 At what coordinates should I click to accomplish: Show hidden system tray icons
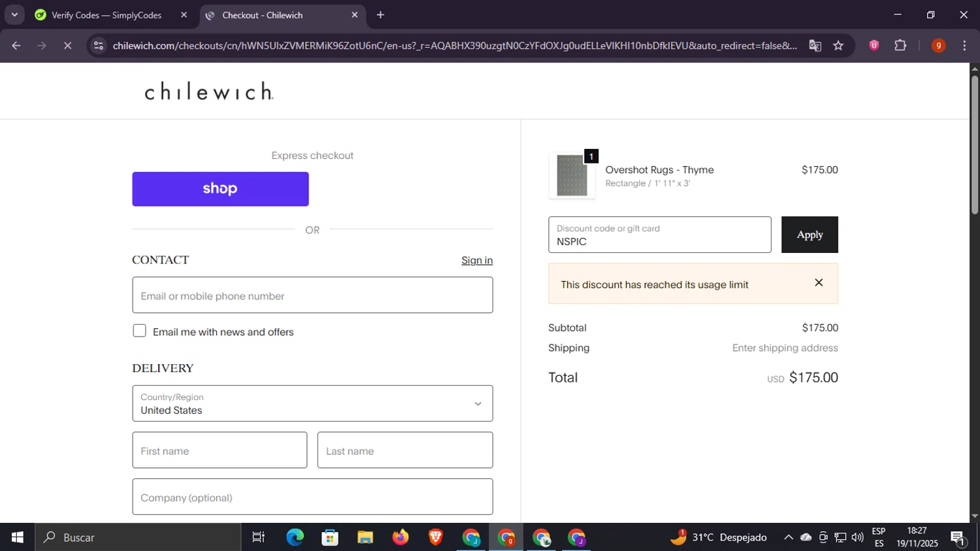789,537
